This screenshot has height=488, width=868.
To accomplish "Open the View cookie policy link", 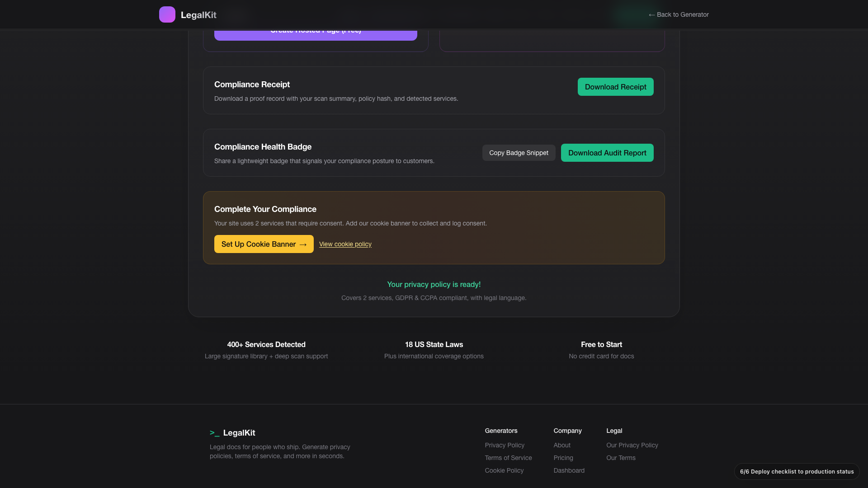I will pos(345,244).
